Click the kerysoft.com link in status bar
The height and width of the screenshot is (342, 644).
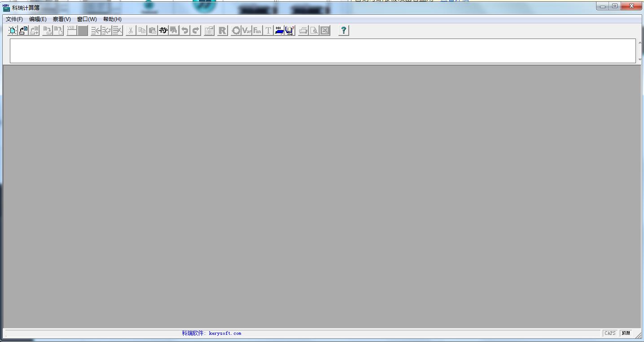point(225,333)
